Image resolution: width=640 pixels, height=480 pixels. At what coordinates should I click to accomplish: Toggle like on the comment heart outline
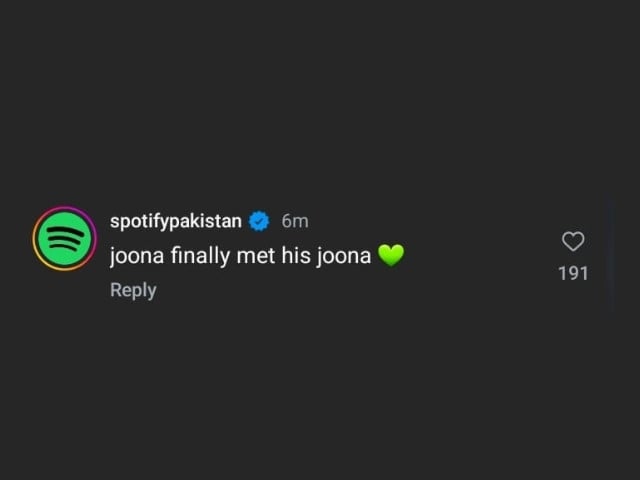[x=573, y=241]
